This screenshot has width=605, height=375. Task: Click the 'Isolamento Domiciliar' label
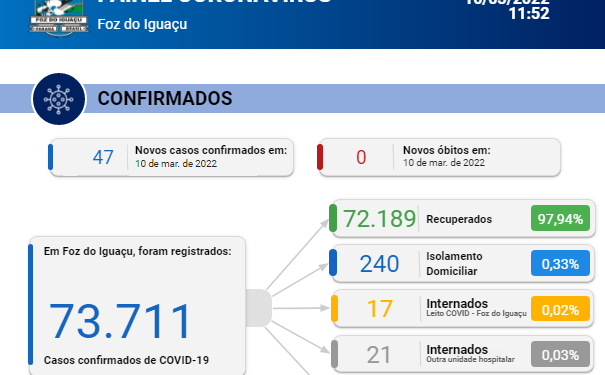click(454, 264)
